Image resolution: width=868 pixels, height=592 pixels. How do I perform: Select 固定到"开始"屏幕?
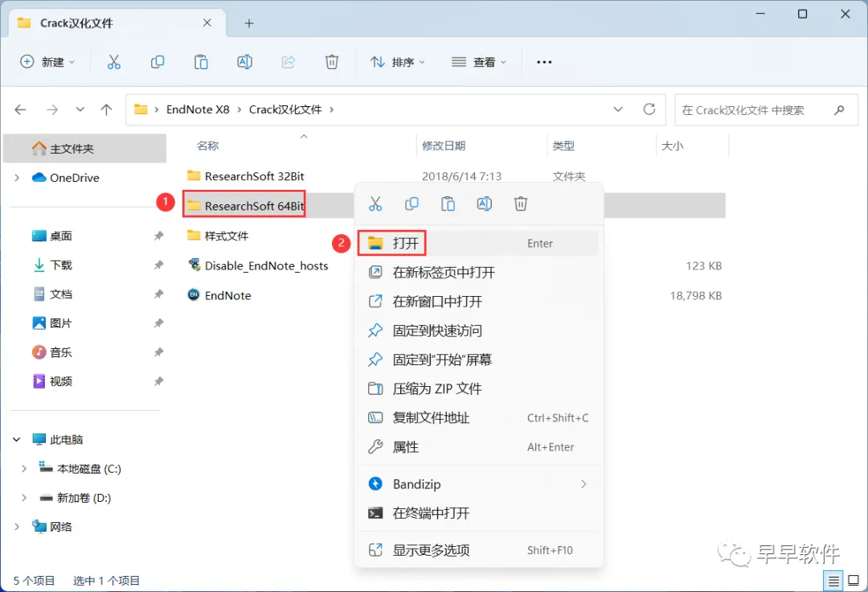pos(478,360)
